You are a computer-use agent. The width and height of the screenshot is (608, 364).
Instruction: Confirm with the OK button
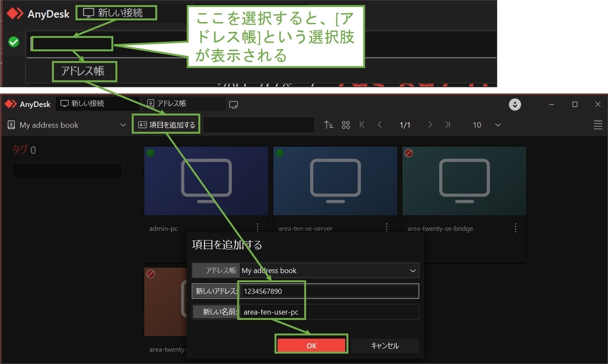[312, 346]
